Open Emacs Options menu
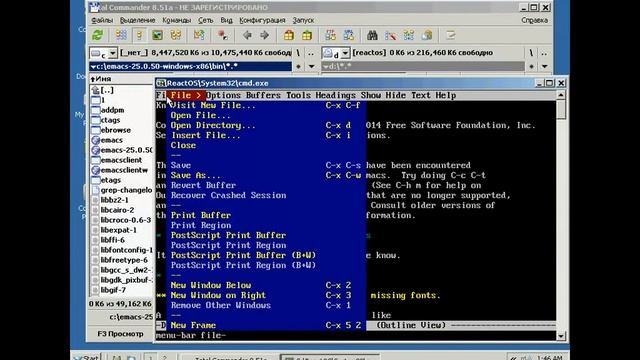The height and width of the screenshot is (360, 640). click(223, 96)
